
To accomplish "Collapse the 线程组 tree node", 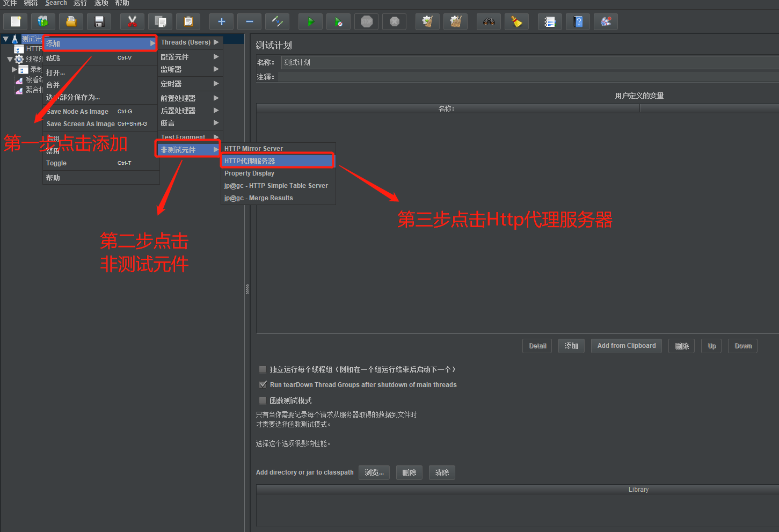I will click(x=10, y=59).
